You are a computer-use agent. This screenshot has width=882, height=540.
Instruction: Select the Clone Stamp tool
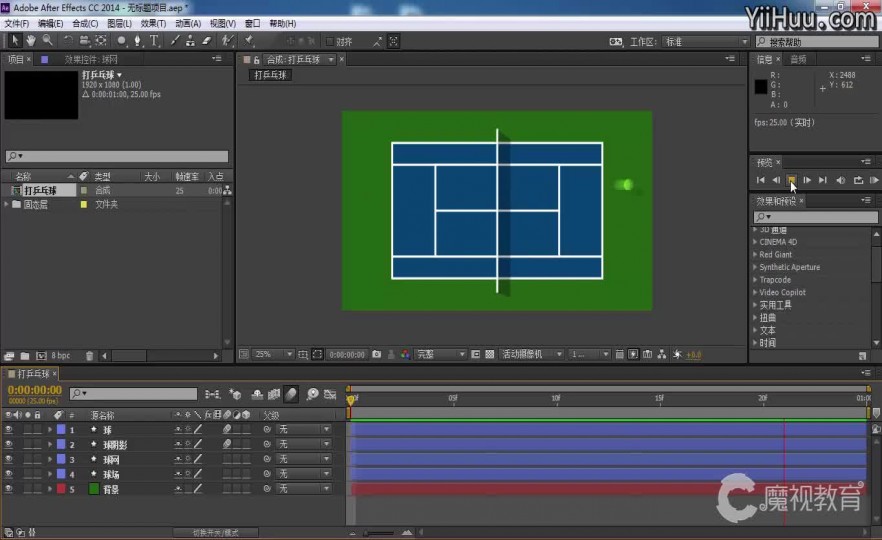(x=191, y=40)
